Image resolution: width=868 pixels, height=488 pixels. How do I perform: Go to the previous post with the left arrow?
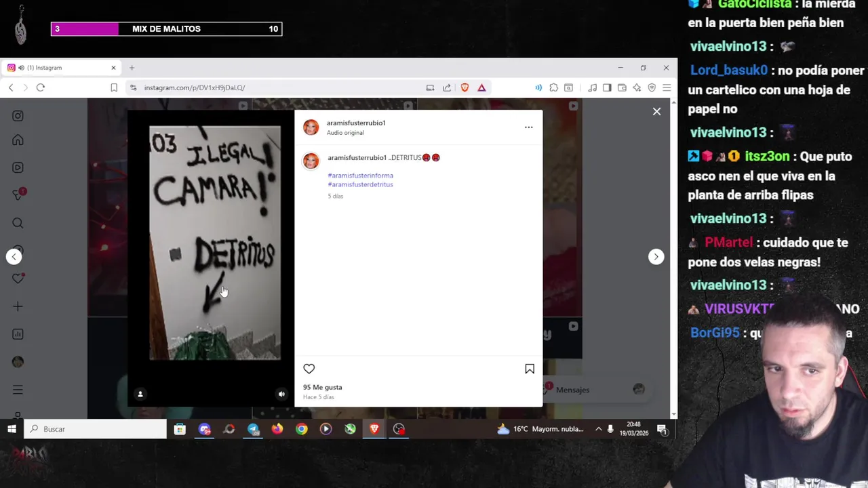(x=14, y=256)
